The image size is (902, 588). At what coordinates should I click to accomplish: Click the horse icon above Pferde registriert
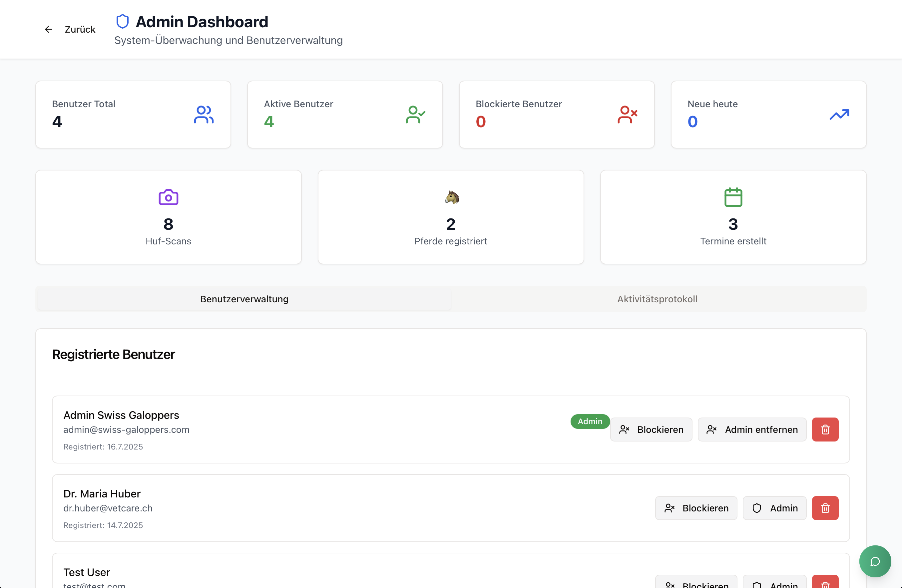[451, 197]
